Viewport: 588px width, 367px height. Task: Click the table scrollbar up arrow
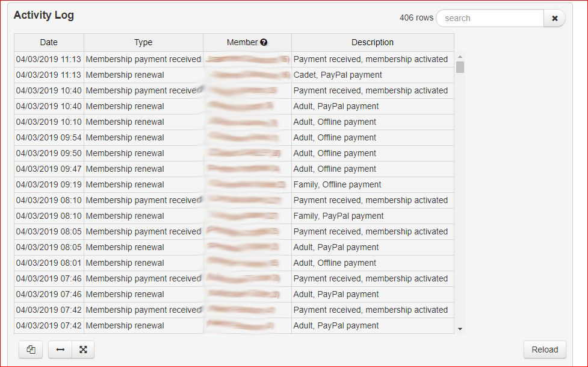[460, 56]
